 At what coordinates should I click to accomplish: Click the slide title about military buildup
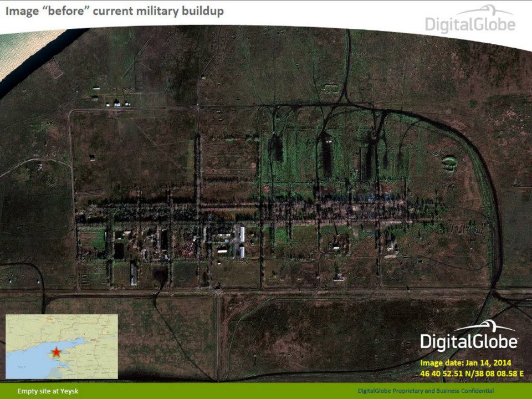115,11
